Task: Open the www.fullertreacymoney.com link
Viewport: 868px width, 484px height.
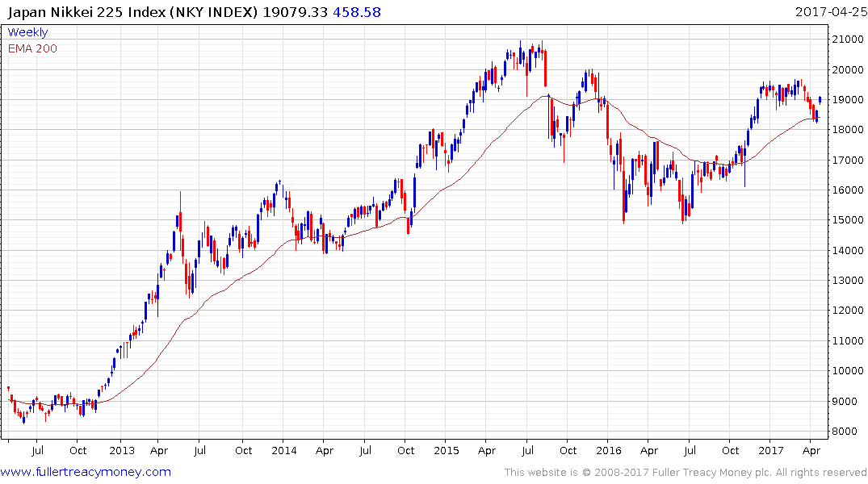Action: (86, 472)
